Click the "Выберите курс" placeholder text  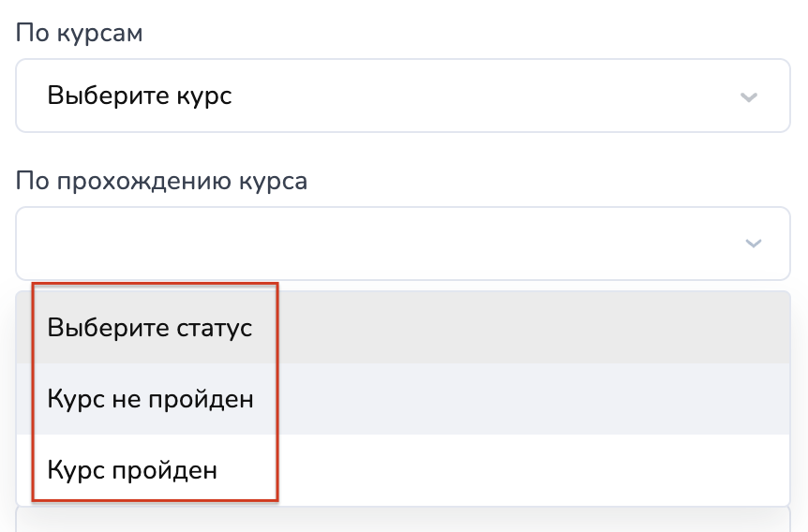140,96
